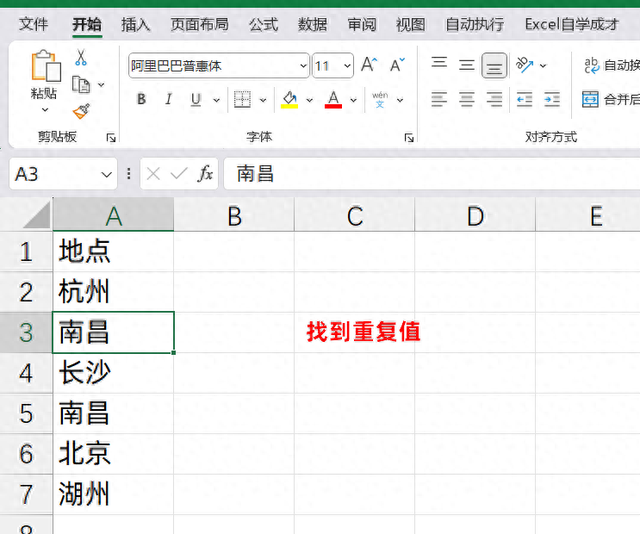Decrease font size with smaller A
The height and width of the screenshot is (534, 640).
(397, 65)
